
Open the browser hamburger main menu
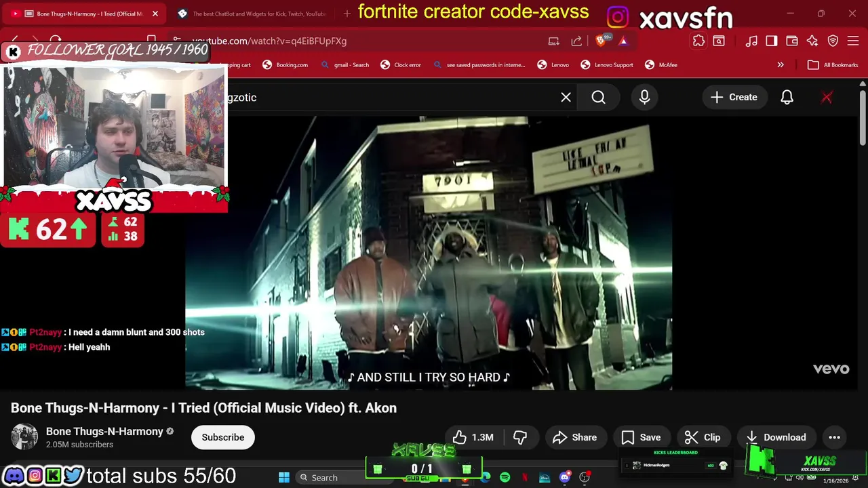point(853,41)
